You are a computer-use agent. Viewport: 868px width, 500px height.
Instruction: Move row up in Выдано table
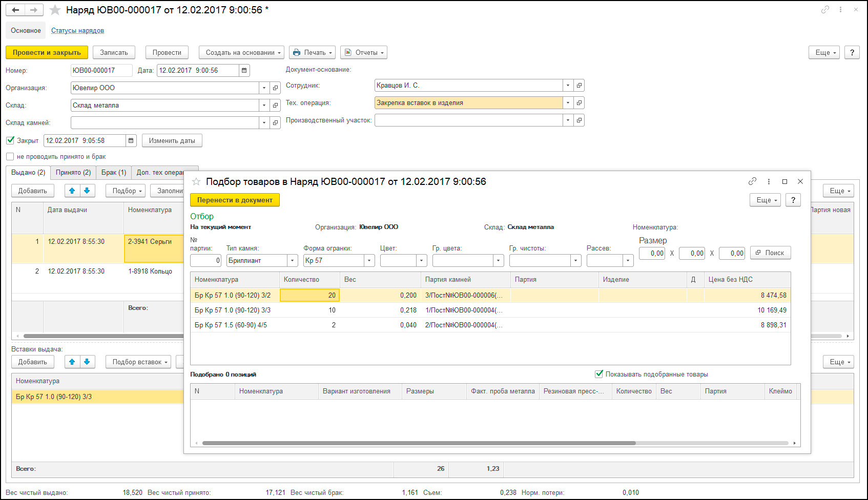(72, 191)
